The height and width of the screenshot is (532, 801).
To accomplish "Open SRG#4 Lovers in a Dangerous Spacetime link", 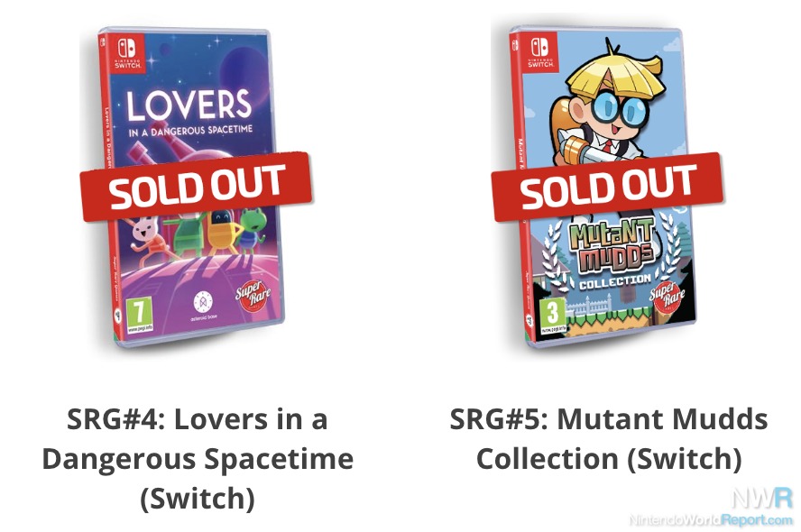I will pyautogui.click(x=198, y=458).
